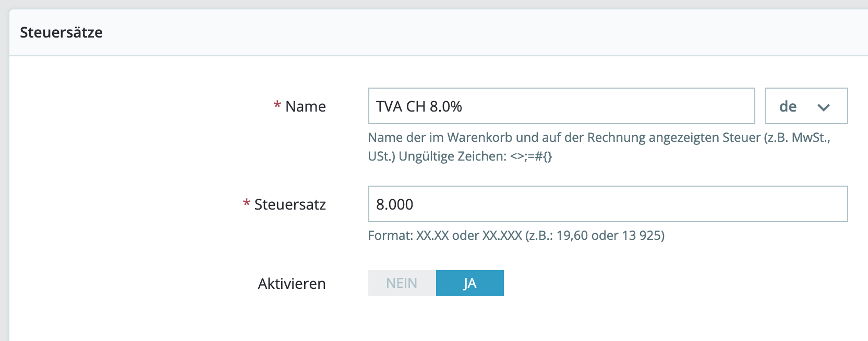Click the Warenkorb and Rechnung help text line

coord(598,138)
